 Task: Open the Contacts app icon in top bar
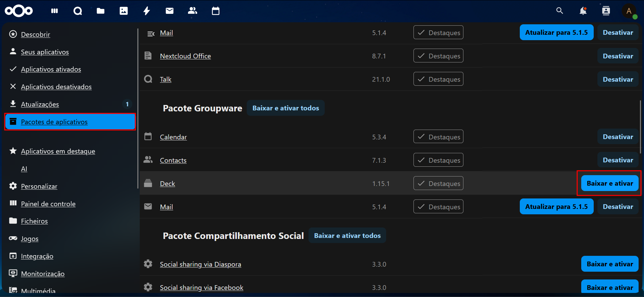[x=192, y=11]
